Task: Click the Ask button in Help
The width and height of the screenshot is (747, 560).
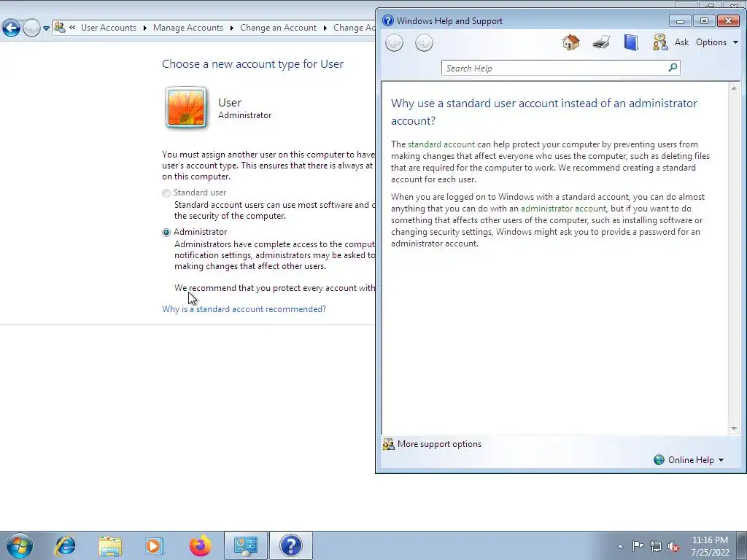Action: (x=681, y=42)
